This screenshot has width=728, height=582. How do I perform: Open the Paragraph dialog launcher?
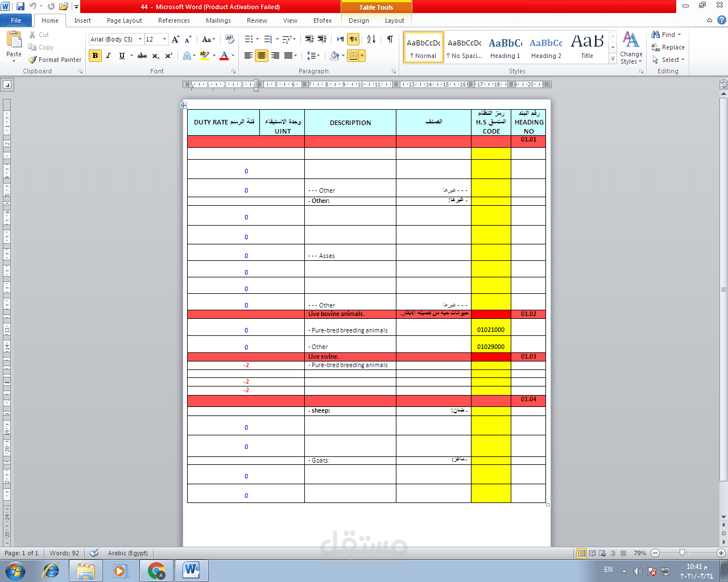pos(394,72)
